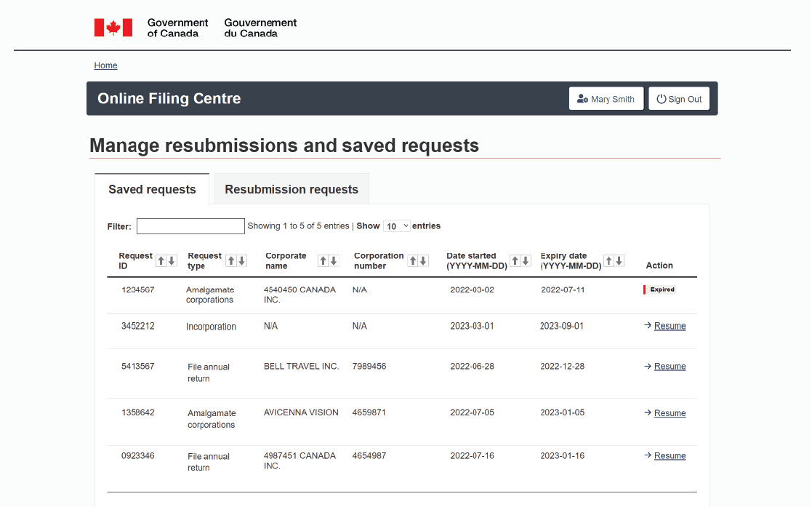Resume the incorporation request 3452212
This screenshot has width=812, height=507.
tap(670, 326)
